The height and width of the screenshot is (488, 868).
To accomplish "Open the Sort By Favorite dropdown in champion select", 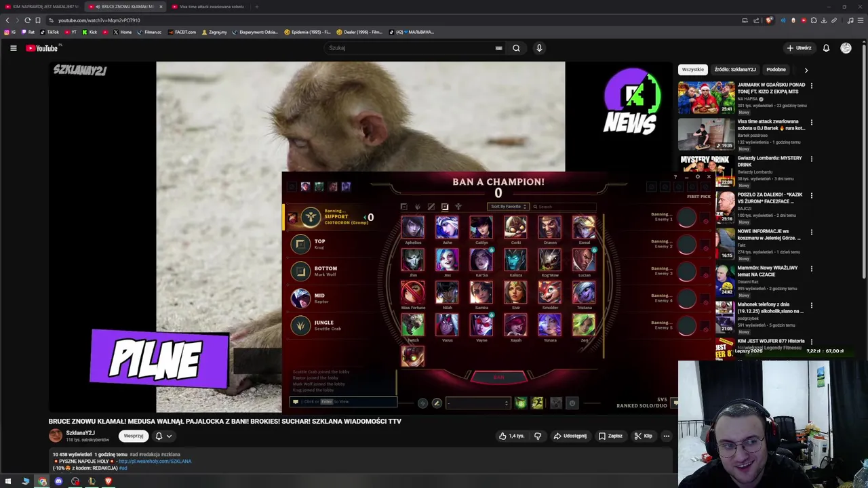I will coord(508,207).
